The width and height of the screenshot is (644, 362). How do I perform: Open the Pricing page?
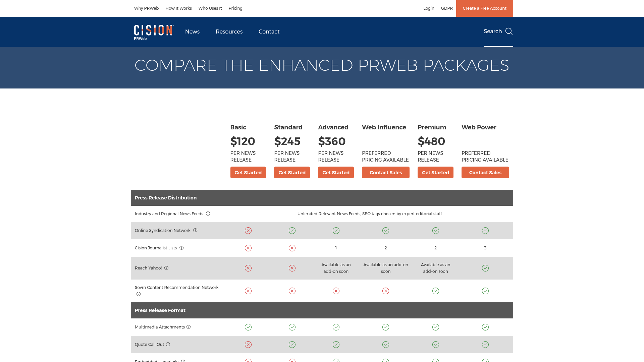click(x=235, y=8)
